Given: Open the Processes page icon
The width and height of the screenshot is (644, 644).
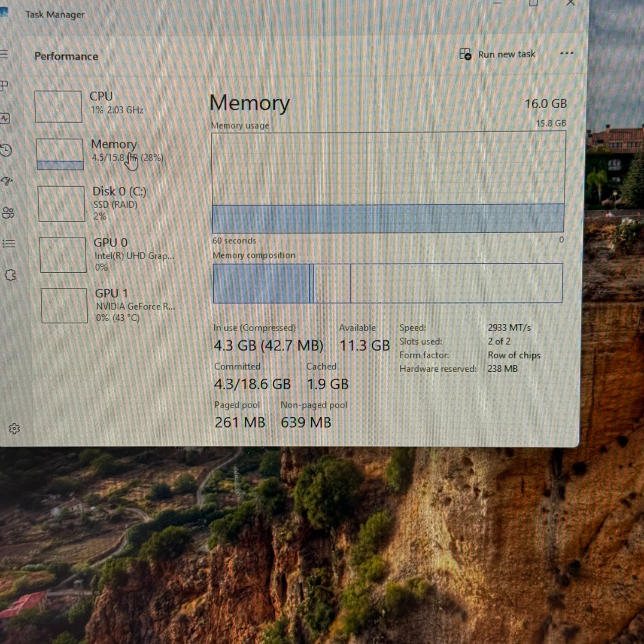Looking at the screenshot, I should [x=4, y=86].
